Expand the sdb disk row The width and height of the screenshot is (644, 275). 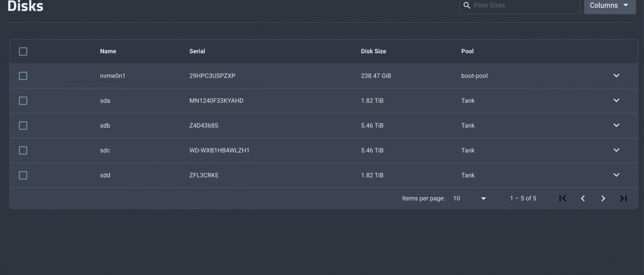(x=616, y=125)
